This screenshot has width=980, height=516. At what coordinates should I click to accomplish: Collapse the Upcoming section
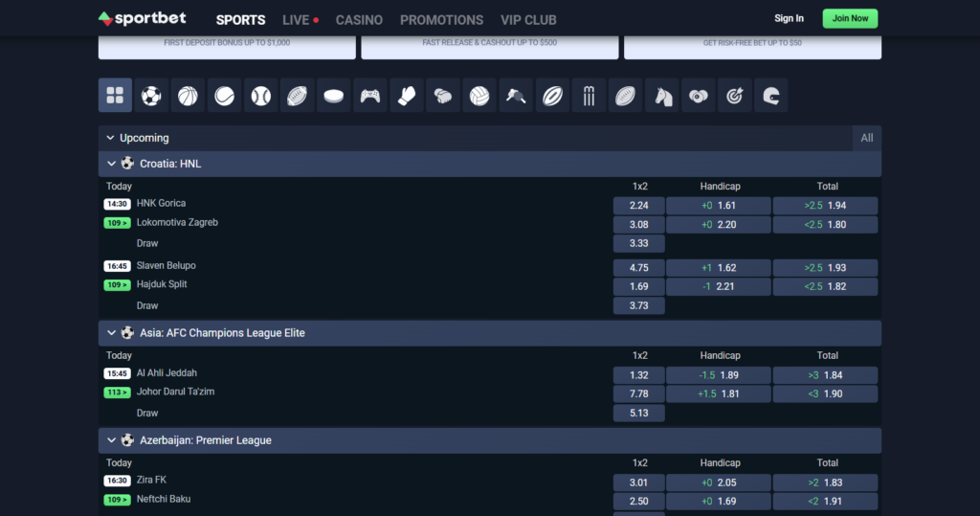tap(110, 138)
